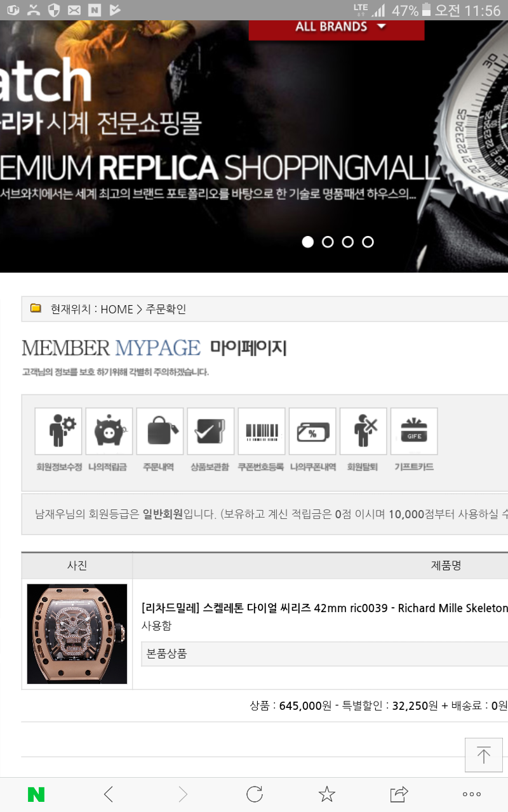Open browser three-dot more menu

pos(472,794)
